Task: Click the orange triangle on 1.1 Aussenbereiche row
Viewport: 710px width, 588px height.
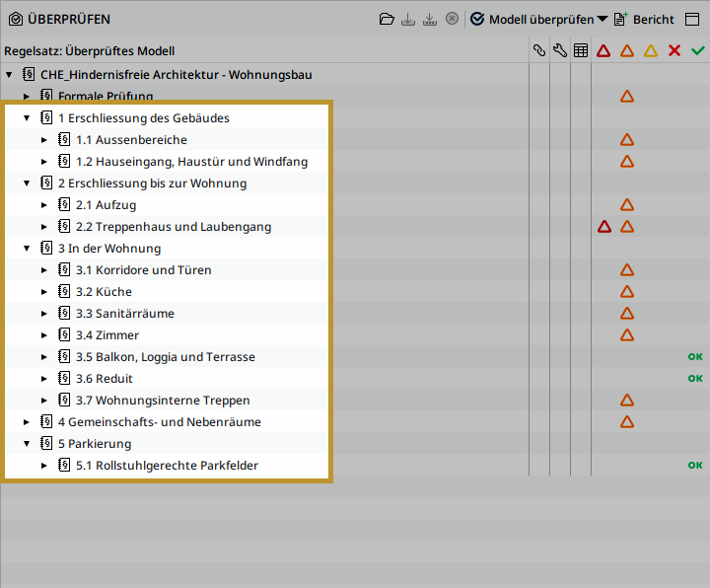Action: (x=627, y=139)
